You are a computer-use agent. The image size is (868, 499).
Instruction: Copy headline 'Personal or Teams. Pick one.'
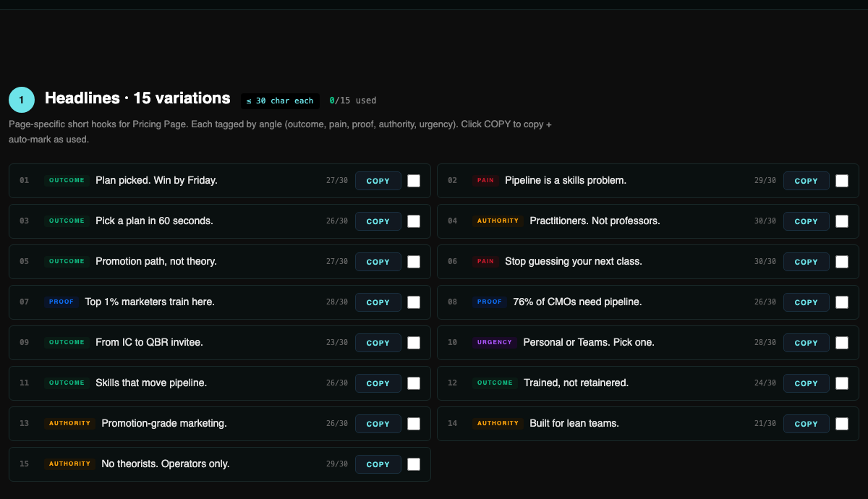pyautogui.click(x=806, y=343)
